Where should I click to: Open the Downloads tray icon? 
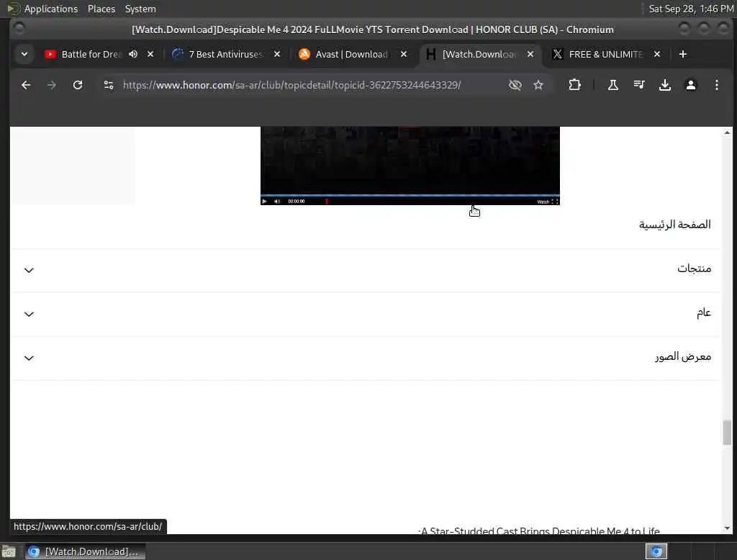pyautogui.click(x=664, y=85)
